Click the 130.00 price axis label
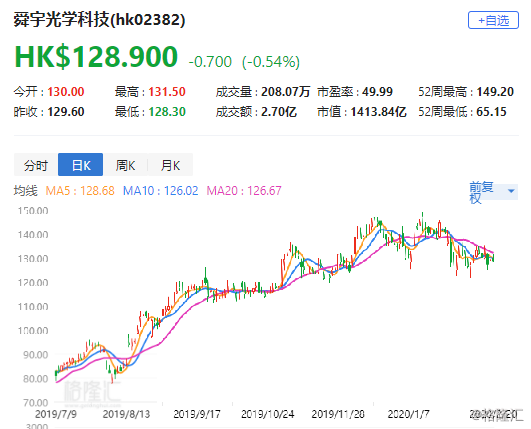This screenshot has height=429, width=531. (x=33, y=259)
